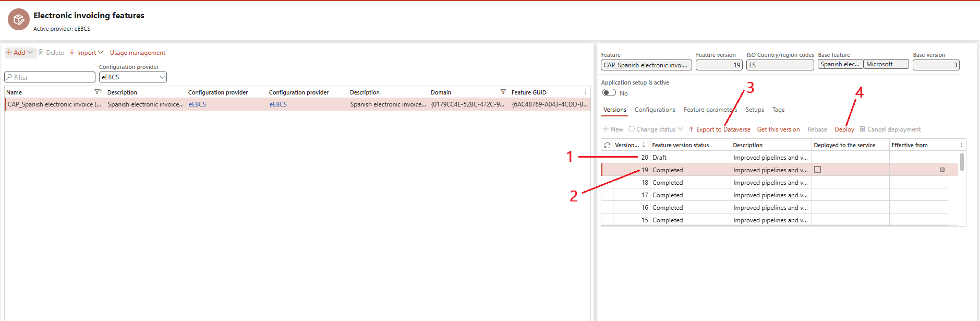Click the refresh icon in versions grid

click(x=607, y=145)
